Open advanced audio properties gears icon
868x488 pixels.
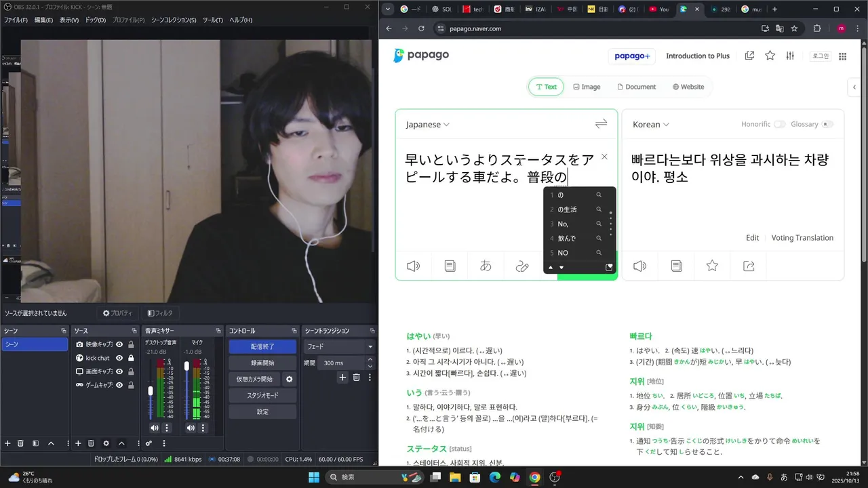click(149, 443)
